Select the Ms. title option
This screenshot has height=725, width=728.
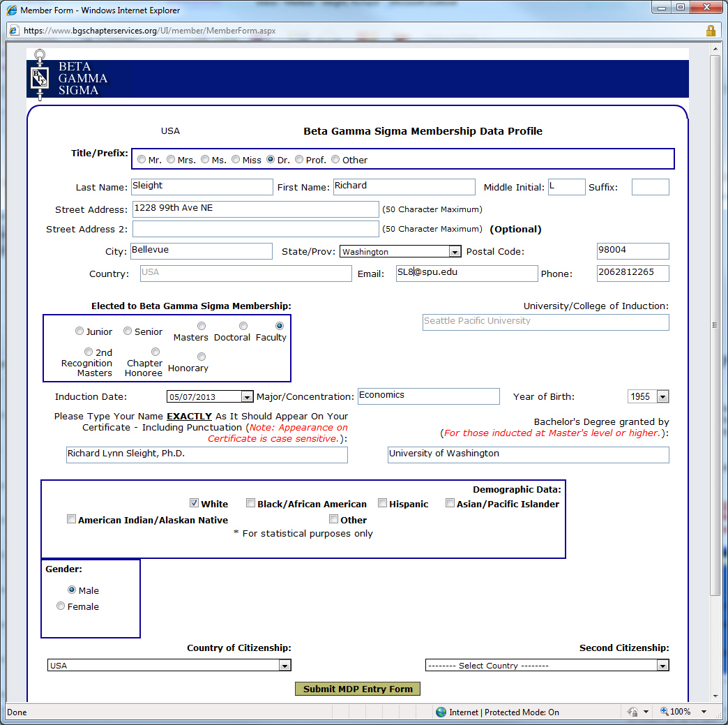[x=205, y=159]
